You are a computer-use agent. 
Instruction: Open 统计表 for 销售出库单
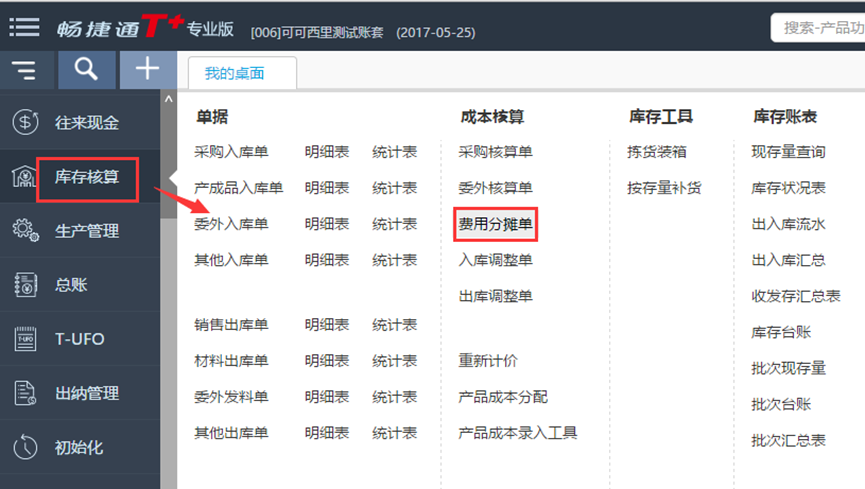(x=394, y=325)
